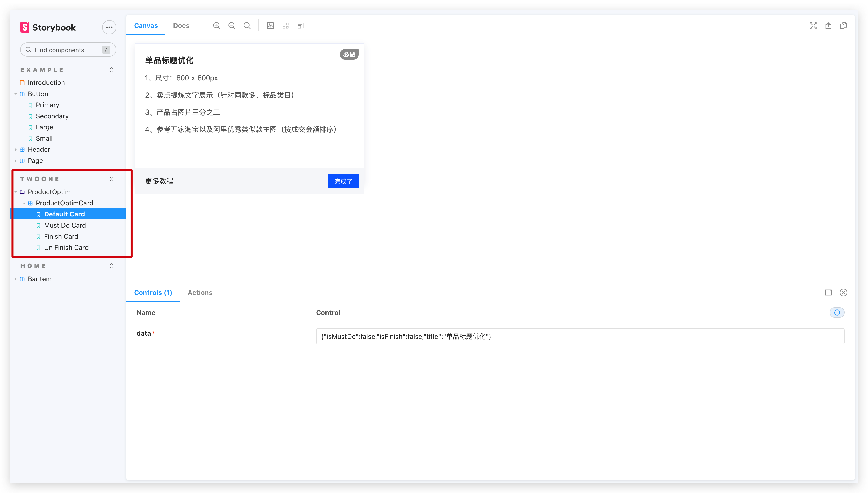Change addons panel orientation icon
Viewport: 868px width, 493px height.
point(828,293)
